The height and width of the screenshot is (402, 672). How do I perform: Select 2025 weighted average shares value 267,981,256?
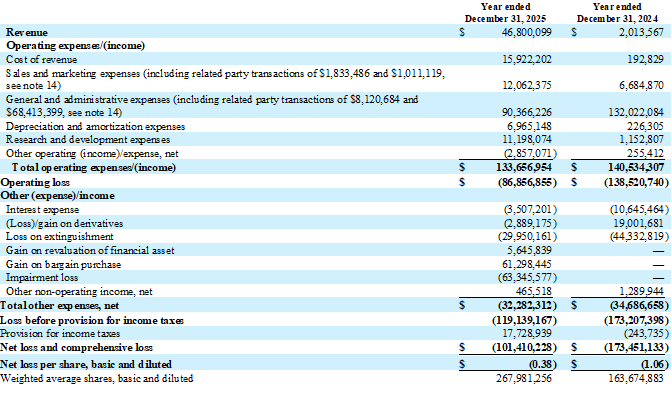click(521, 381)
